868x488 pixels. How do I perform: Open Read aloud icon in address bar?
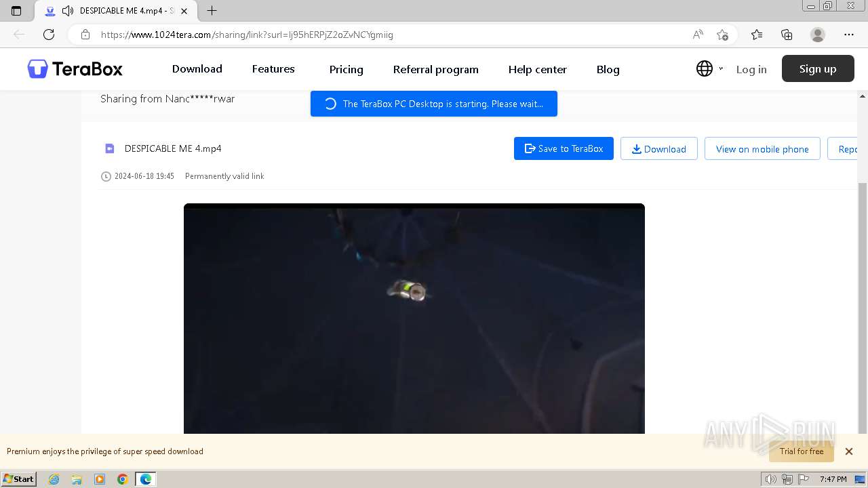698,35
